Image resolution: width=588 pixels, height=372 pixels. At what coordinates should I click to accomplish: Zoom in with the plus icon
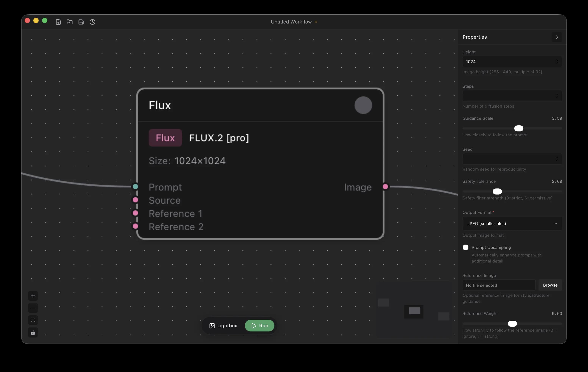(x=33, y=296)
